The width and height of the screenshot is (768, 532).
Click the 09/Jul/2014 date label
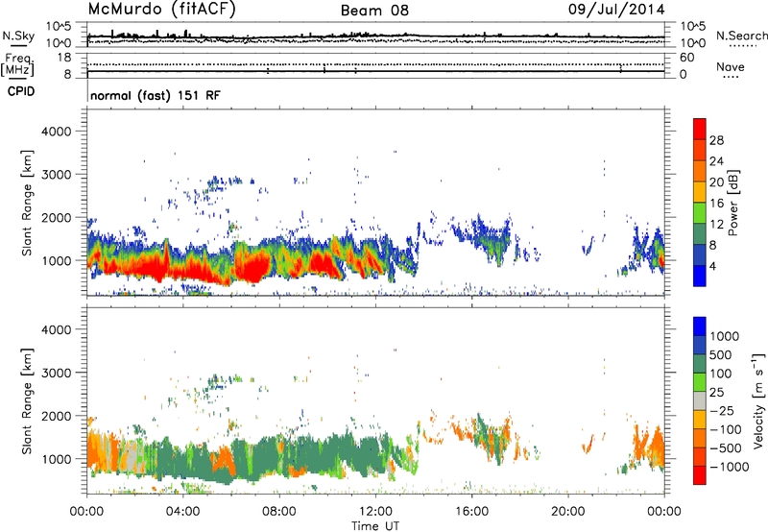pos(616,10)
